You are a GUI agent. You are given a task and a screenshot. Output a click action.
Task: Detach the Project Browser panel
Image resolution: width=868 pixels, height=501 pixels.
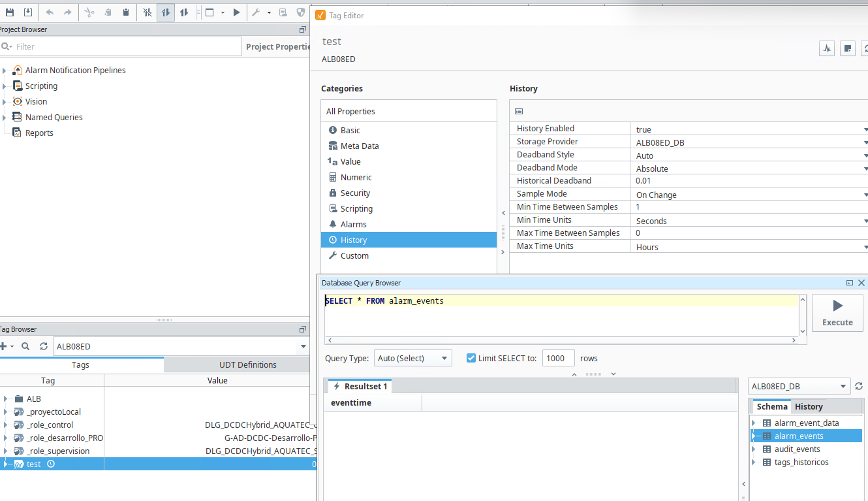(302, 29)
